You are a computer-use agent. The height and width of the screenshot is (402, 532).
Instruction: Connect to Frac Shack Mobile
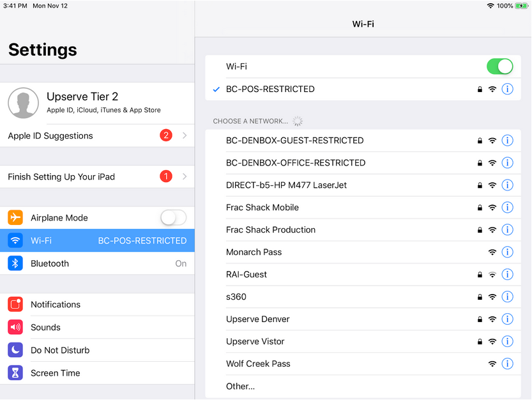(262, 207)
